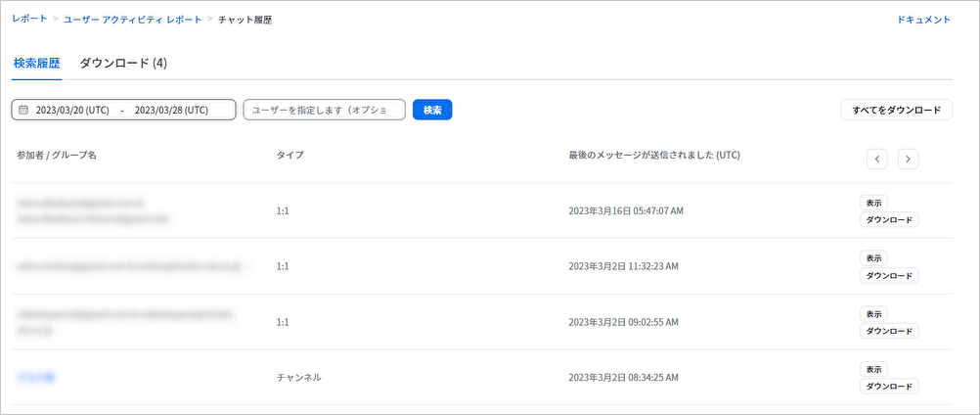This screenshot has width=980, height=415.
Task: Focus the ユーザーを指定します input field
Action: 325,110
